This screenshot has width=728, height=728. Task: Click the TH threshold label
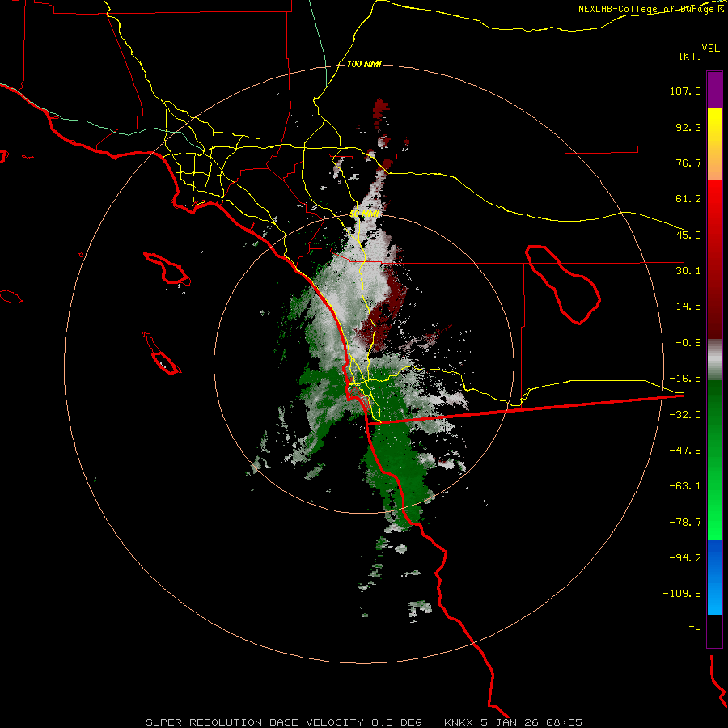695,630
